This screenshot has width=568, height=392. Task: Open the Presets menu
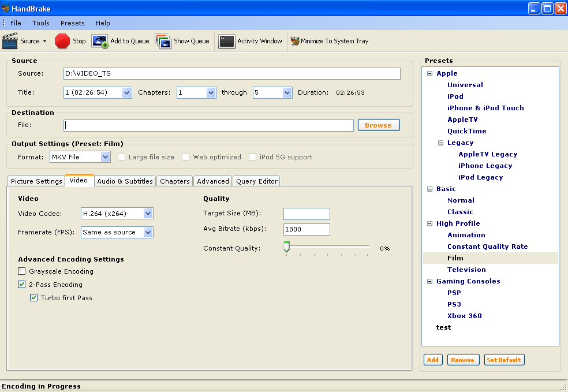[72, 23]
